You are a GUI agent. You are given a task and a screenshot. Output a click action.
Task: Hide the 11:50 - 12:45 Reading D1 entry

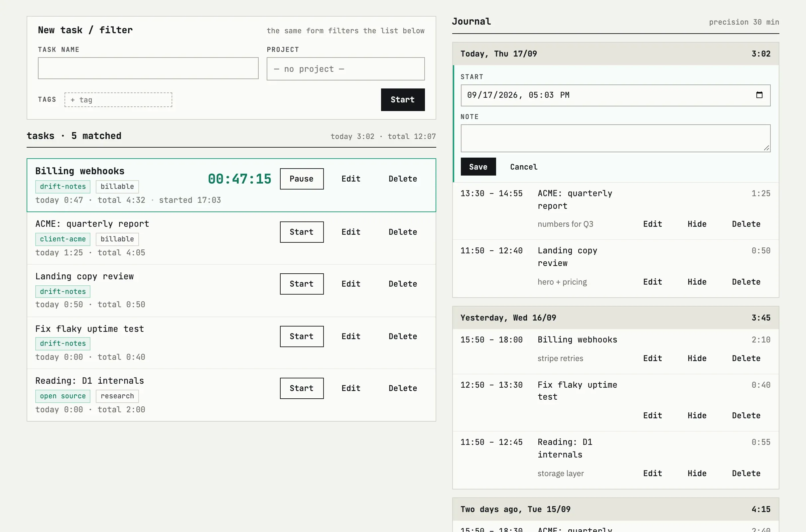[697, 473]
